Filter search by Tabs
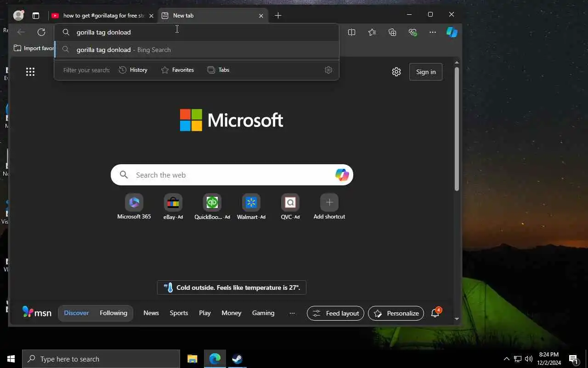This screenshot has width=588, height=368. (x=218, y=70)
